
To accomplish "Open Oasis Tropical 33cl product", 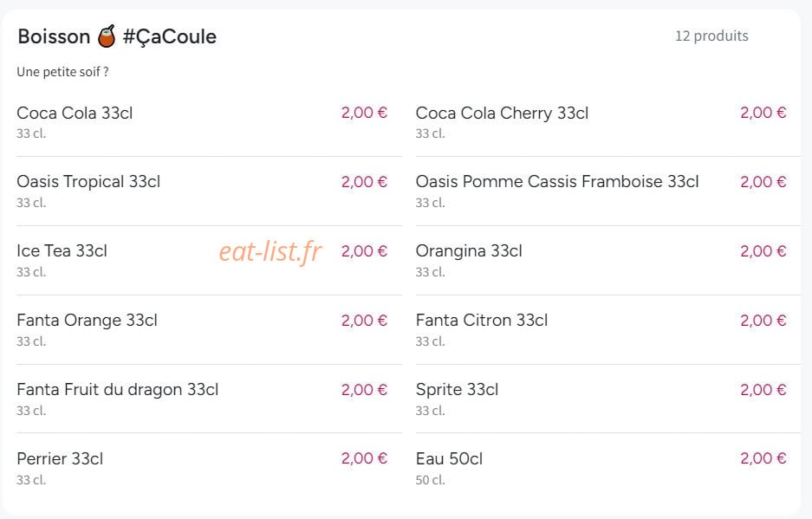I will tap(209, 191).
